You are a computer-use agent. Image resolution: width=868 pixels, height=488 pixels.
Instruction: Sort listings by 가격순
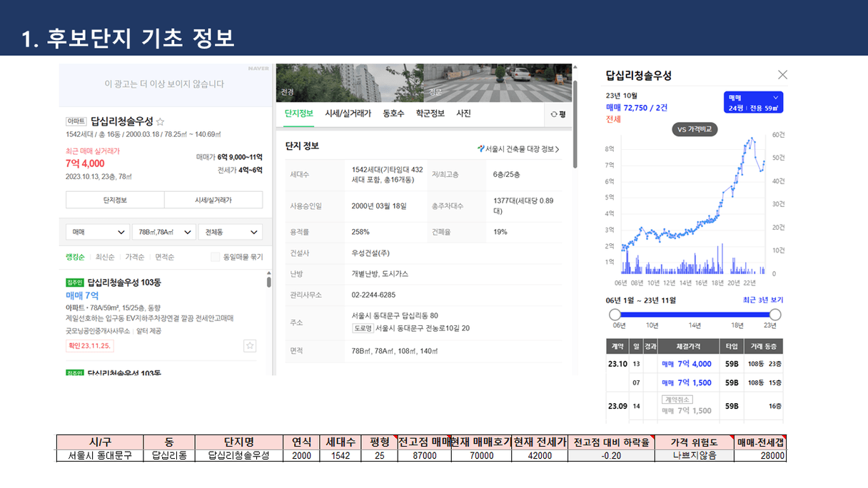coord(135,257)
